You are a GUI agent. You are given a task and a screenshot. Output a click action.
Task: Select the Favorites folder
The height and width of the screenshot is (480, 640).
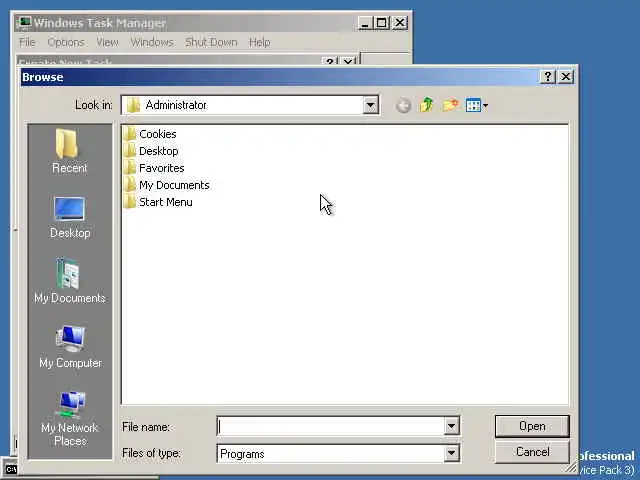[154, 168]
